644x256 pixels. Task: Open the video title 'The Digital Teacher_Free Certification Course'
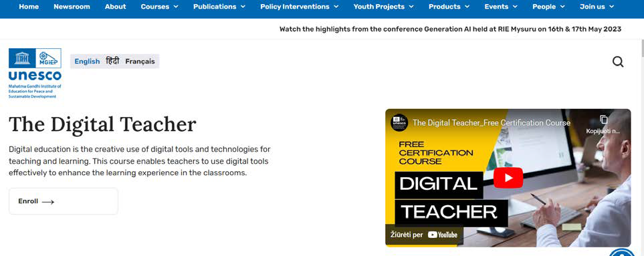(492, 123)
